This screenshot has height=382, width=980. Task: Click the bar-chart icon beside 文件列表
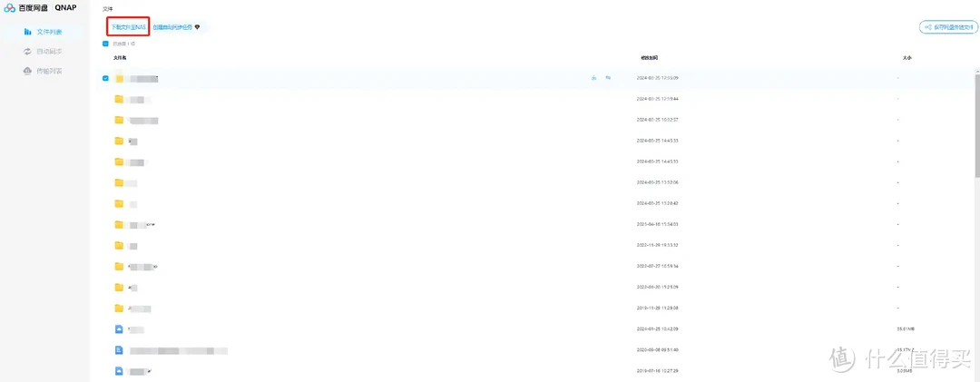27,32
